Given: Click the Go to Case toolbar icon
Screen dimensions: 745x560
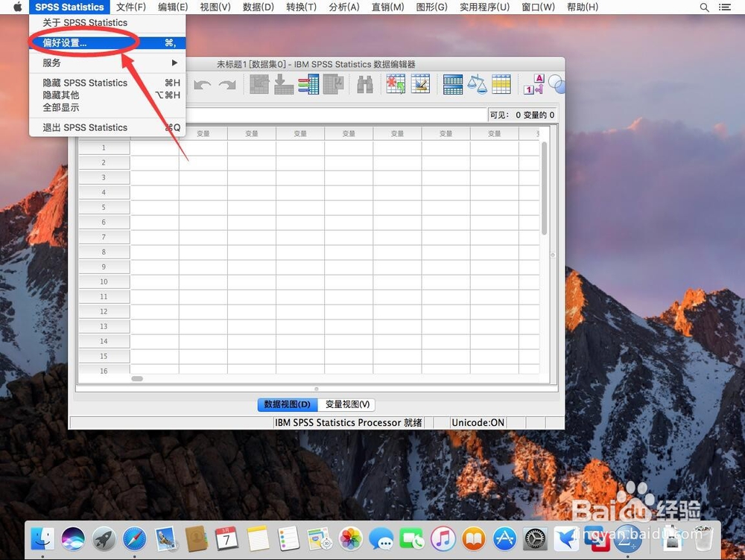Looking at the screenshot, I should 259,85.
